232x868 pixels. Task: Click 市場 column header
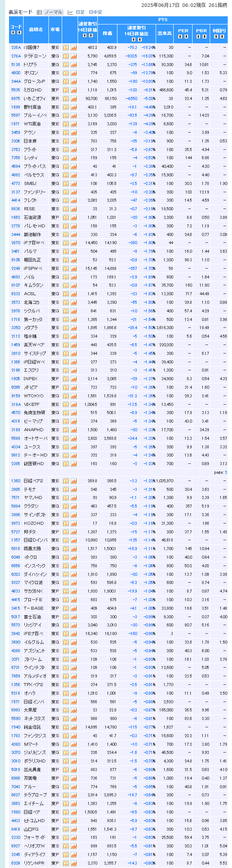pyautogui.click(x=55, y=30)
